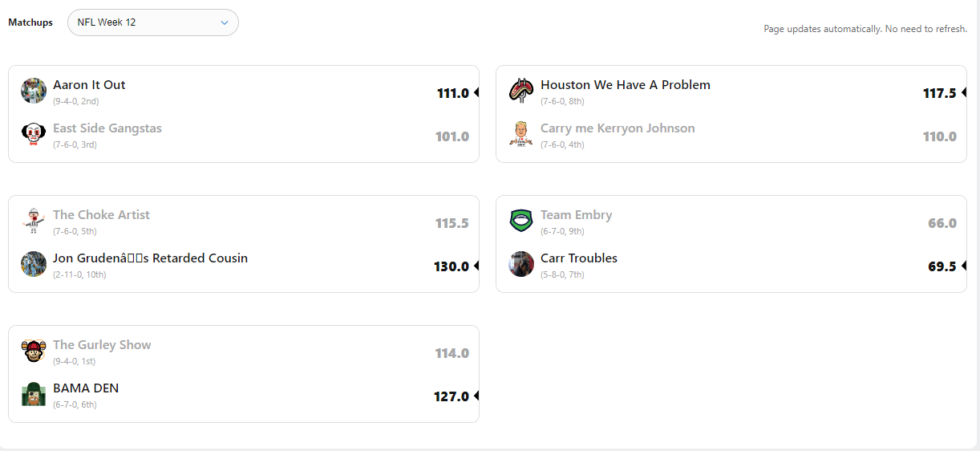
Task: Click the Aaron It Out team avatar
Action: tap(34, 91)
